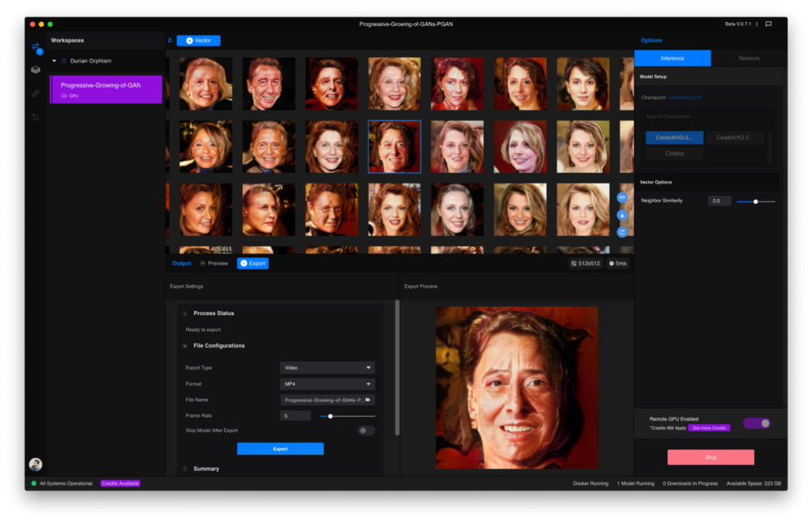Click 0 Downloads In Progress status text
The image size is (812, 523).
(x=690, y=483)
